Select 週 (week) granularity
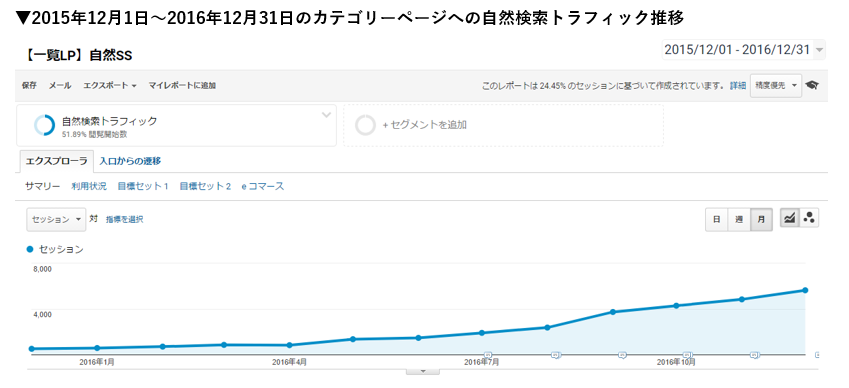 click(x=739, y=220)
